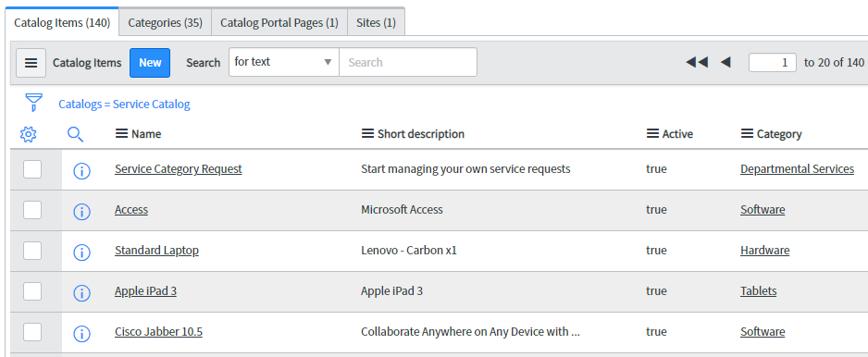
Task: Go to previous page arrow
Action: click(725, 63)
